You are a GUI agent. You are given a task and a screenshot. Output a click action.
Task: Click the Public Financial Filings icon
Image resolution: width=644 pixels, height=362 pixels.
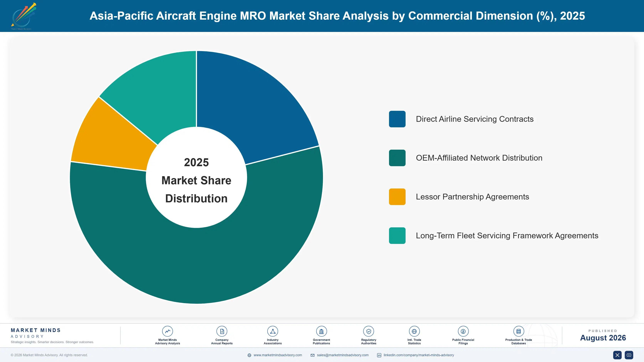463,331
